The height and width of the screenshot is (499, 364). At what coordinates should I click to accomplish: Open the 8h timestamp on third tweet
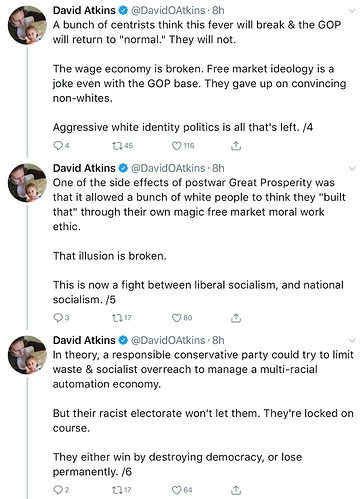click(218, 340)
